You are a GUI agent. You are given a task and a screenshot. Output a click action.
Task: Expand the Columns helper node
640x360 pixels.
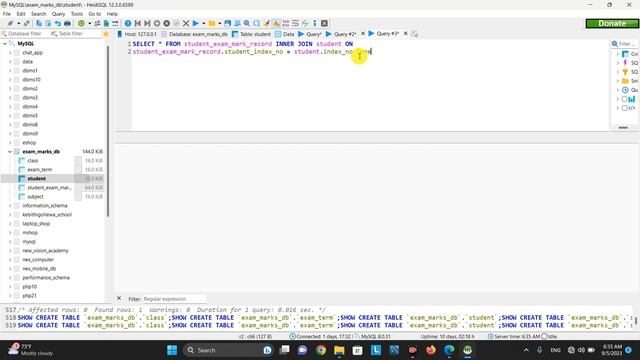tap(617, 54)
